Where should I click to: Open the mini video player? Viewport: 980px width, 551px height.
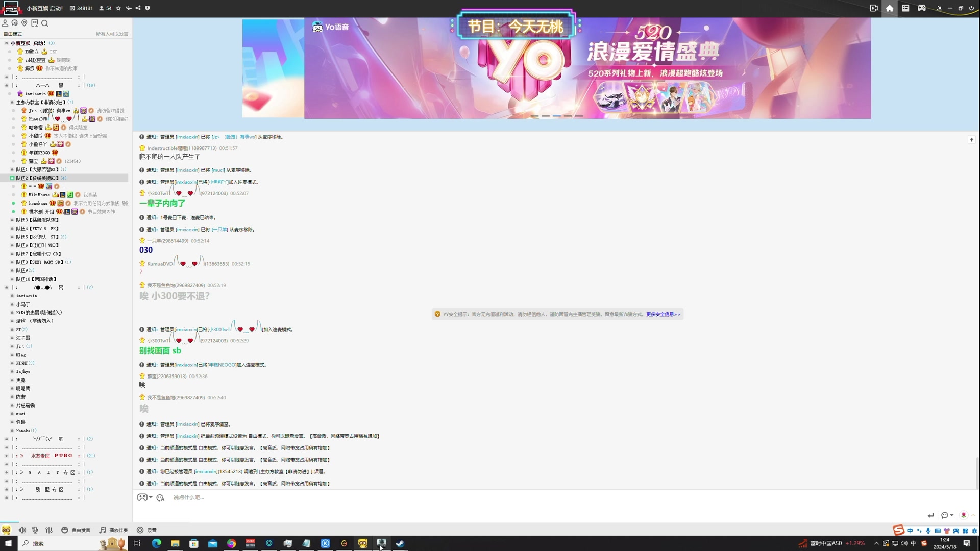click(874, 8)
